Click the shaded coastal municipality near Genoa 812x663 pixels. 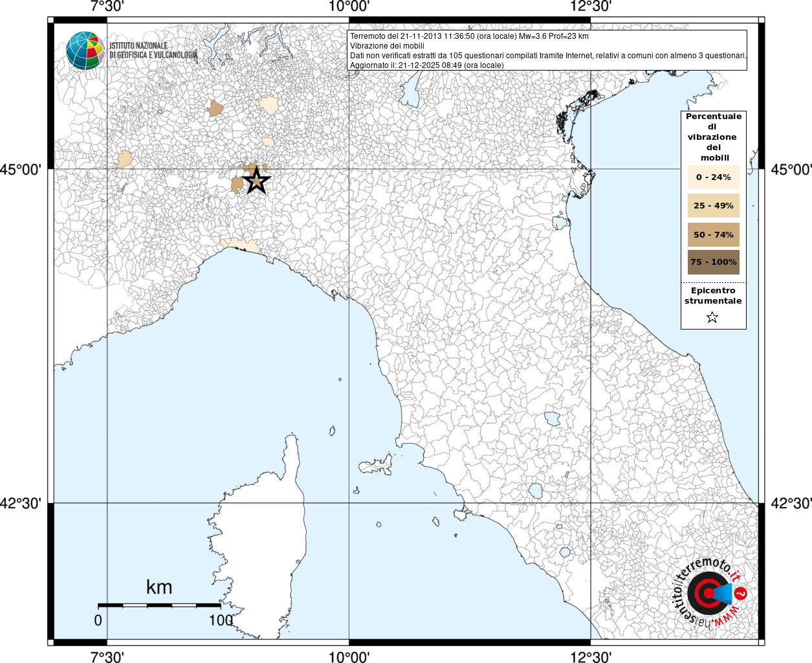click(239, 245)
